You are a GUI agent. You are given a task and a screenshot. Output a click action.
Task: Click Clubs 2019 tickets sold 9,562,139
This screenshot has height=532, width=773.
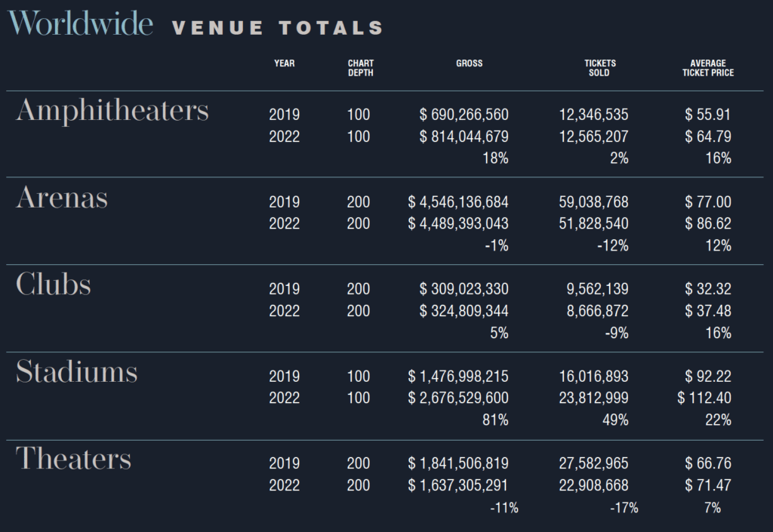tap(596, 289)
